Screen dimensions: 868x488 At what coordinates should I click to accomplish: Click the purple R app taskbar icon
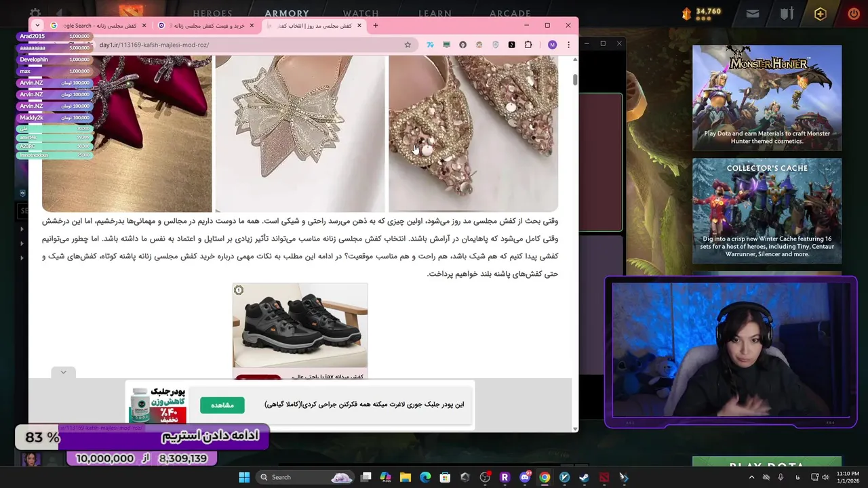pyautogui.click(x=505, y=477)
